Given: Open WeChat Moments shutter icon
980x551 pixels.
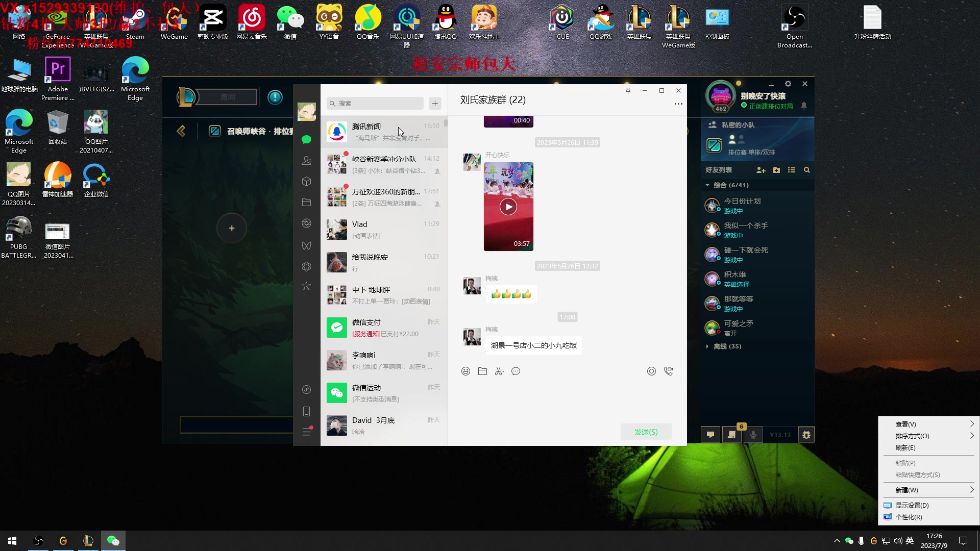Looking at the screenshot, I should click(x=306, y=223).
